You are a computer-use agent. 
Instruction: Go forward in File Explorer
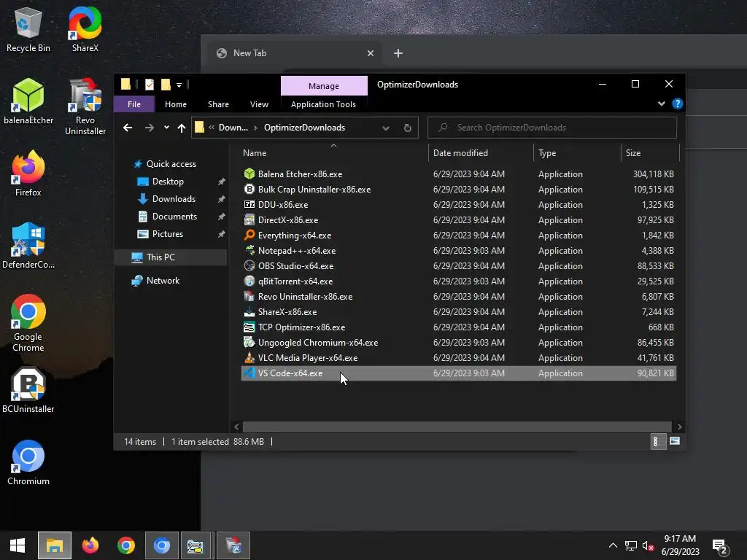click(150, 128)
